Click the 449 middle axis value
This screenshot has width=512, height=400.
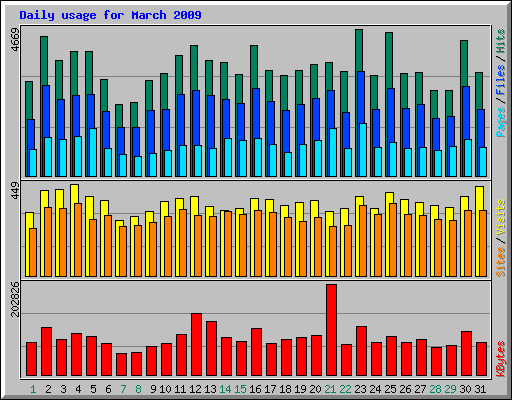pyautogui.click(x=15, y=191)
